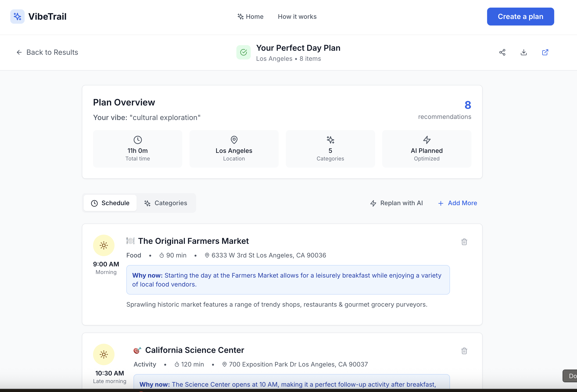Viewport: 577px width, 392px height.
Task: Switch to the Schedule tab
Action: [x=110, y=203]
